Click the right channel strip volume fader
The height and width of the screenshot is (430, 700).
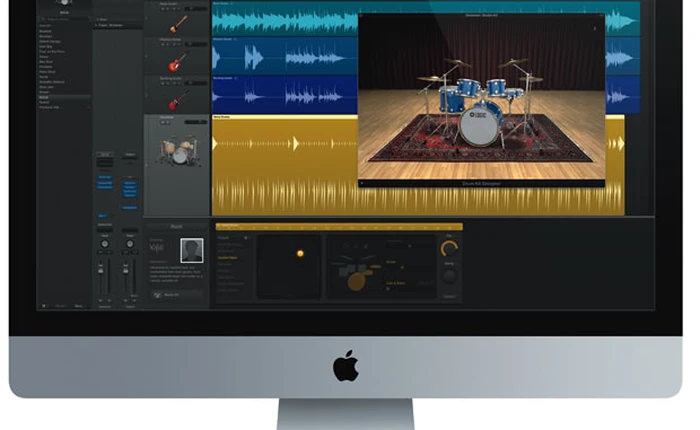pyautogui.click(x=126, y=270)
